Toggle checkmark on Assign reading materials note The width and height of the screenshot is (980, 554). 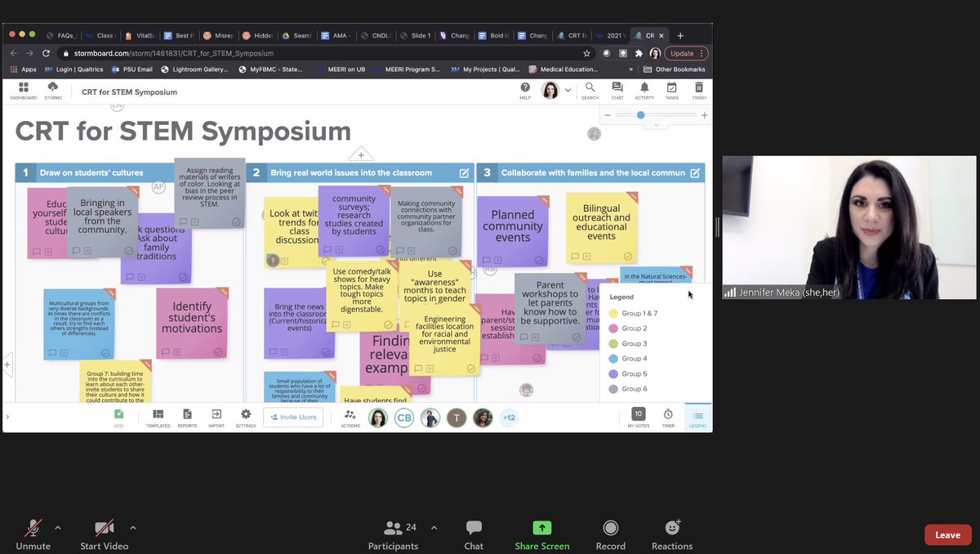(236, 221)
